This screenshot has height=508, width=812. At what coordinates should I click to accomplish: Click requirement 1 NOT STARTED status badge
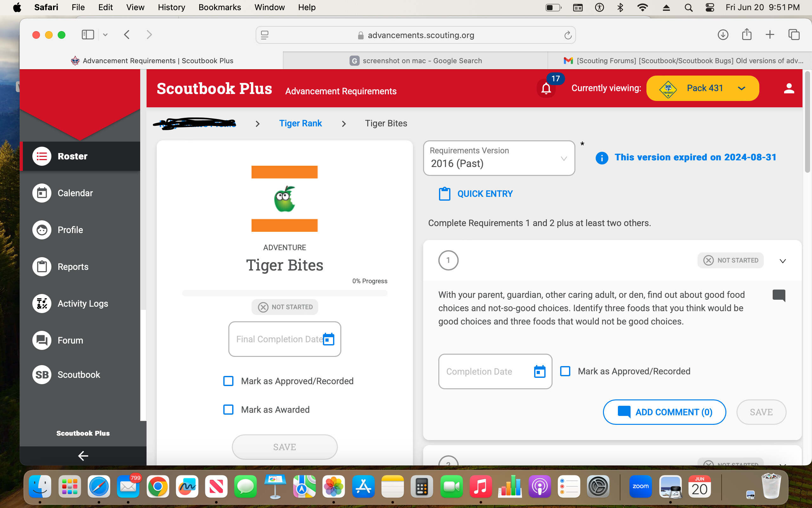tap(730, 260)
